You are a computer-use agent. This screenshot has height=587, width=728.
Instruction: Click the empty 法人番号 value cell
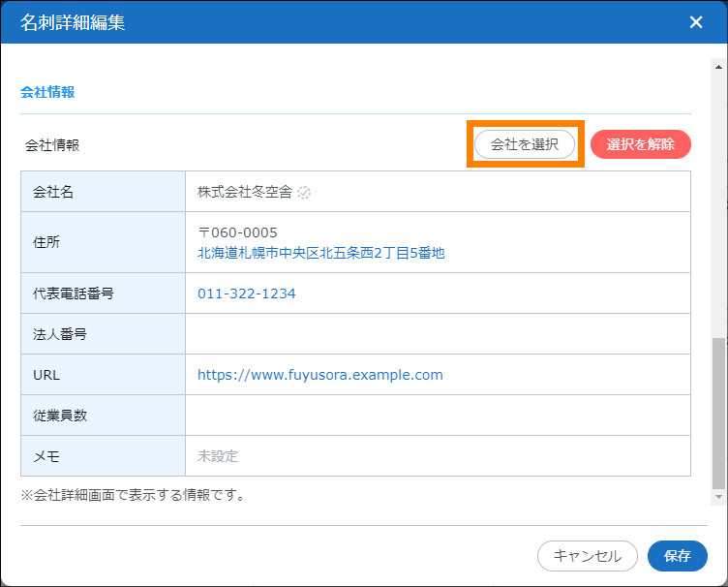[438, 334]
